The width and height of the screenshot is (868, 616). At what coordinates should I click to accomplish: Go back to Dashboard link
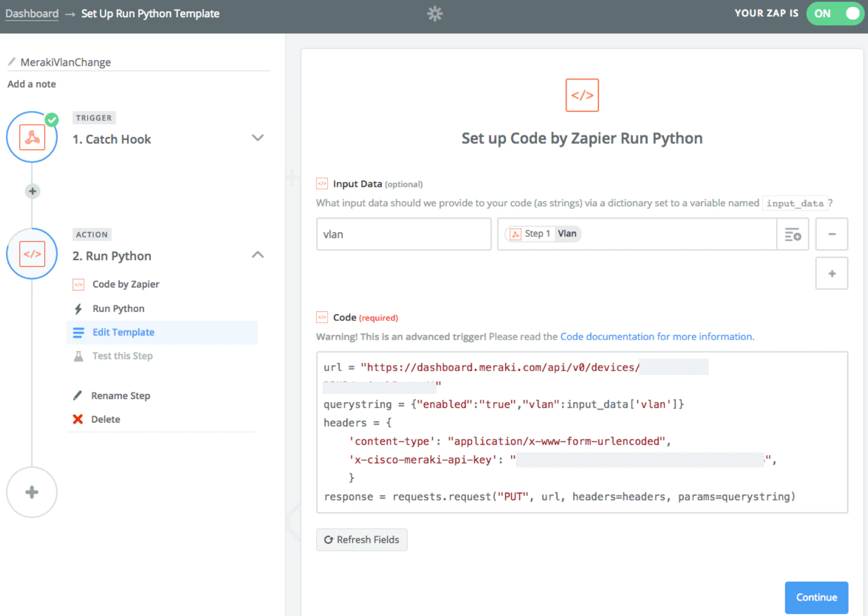tap(32, 14)
